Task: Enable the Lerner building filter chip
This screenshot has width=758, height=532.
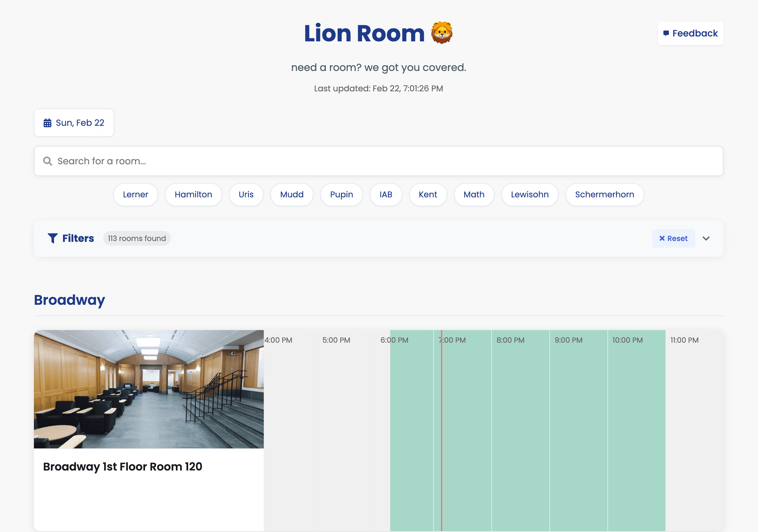Action: click(135, 194)
